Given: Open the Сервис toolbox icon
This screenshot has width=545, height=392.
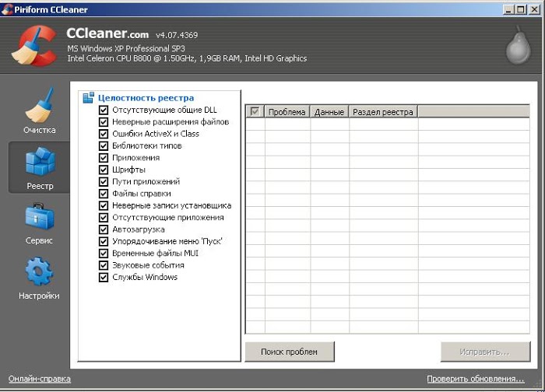Looking at the screenshot, I should coord(39,217).
